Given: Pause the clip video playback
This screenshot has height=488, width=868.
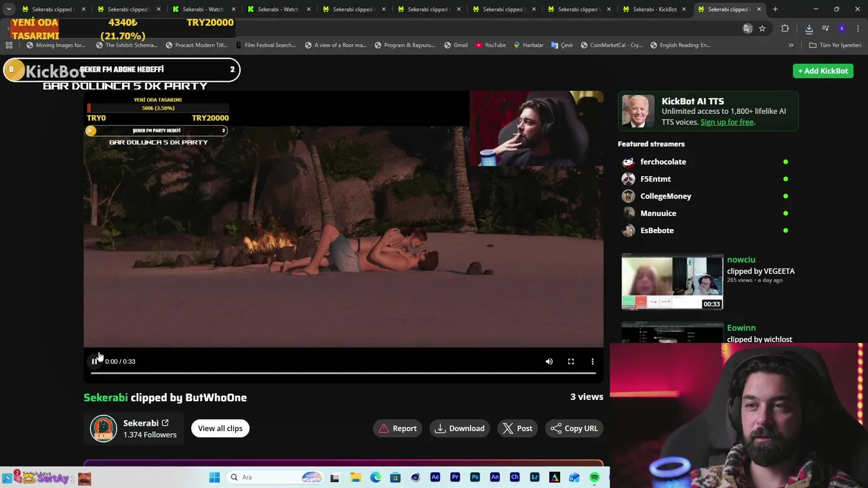Looking at the screenshot, I should (94, 361).
